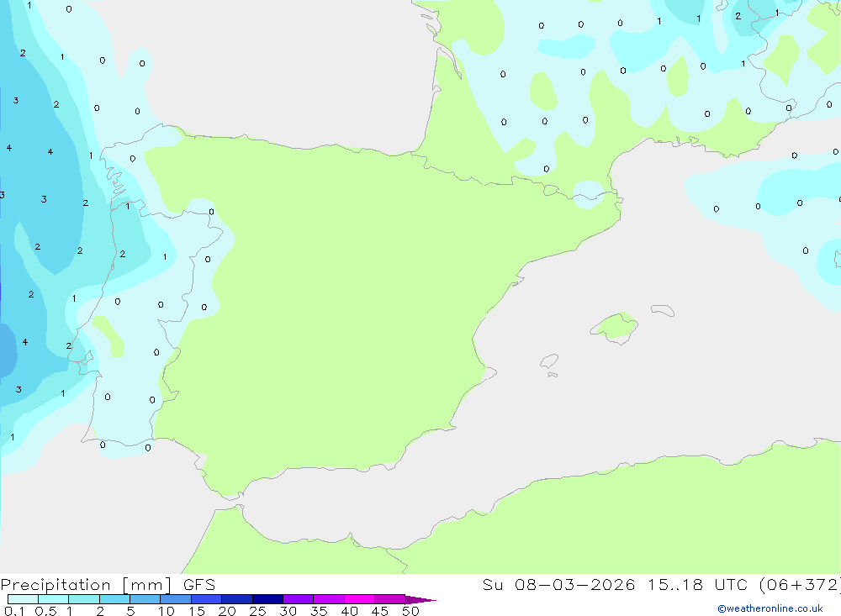Click the above-50 mm legend arrow tip
The image size is (841, 616).
click(420, 599)
